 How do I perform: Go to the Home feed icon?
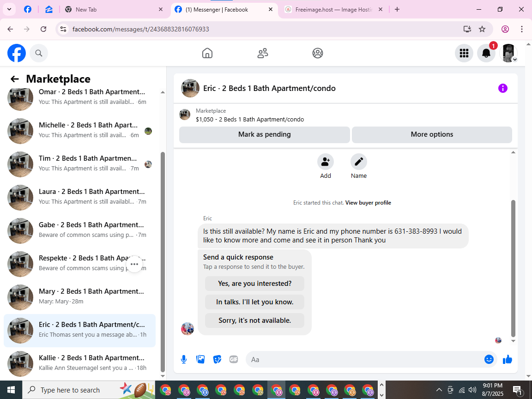click(207, 53)
